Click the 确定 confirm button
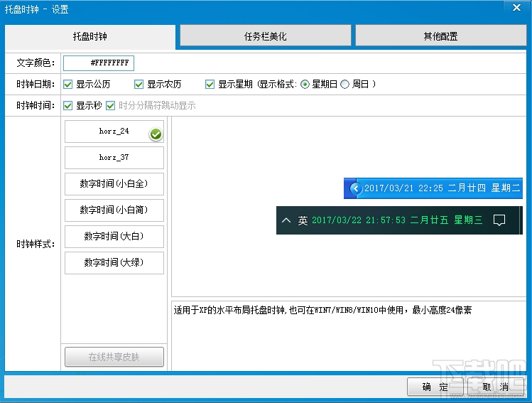532x403 pixels. (x=435, y=387)
